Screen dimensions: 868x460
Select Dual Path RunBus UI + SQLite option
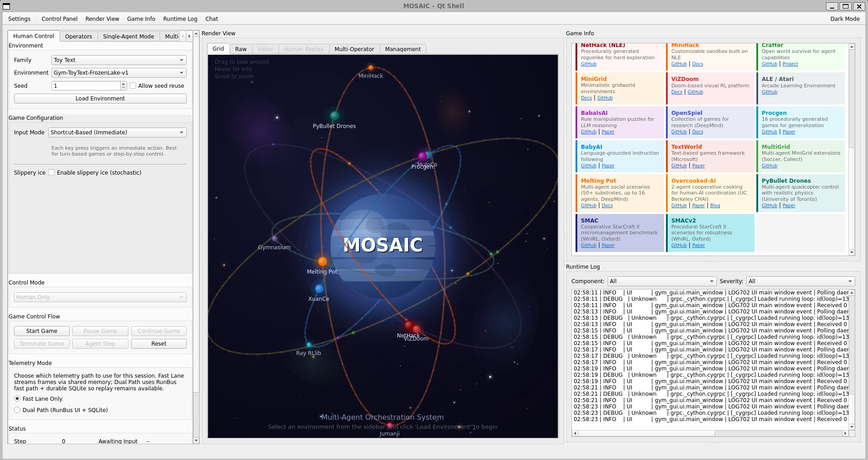(17, 410)
